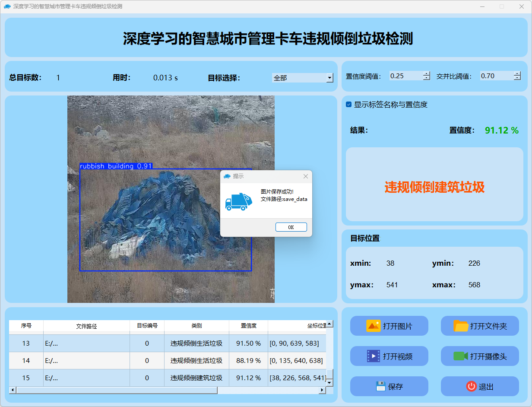Close the 提示 dialog with X

306,176
